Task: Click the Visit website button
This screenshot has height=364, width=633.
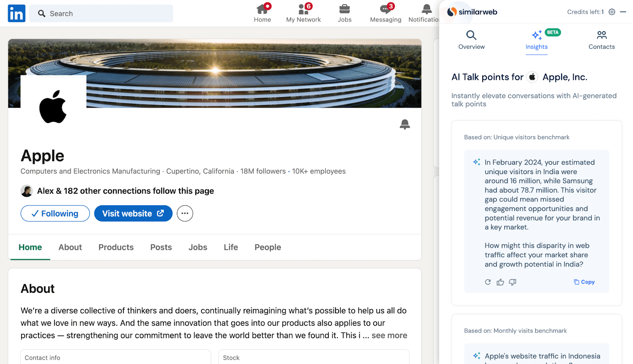Action: [x=133, y=214]
